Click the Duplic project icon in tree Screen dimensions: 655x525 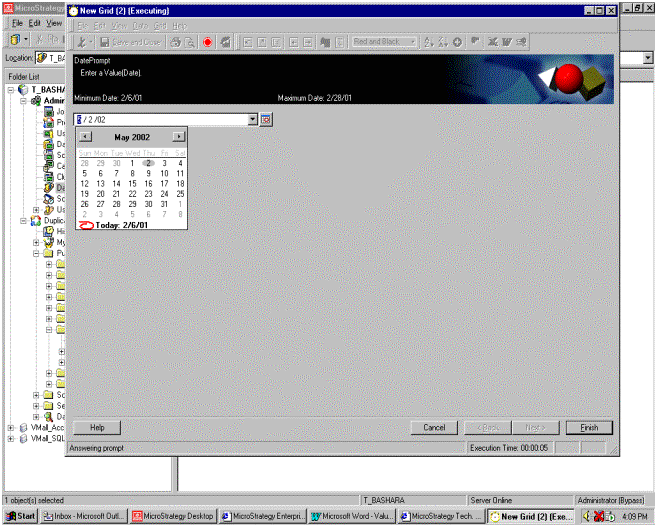tap(36, 220)
